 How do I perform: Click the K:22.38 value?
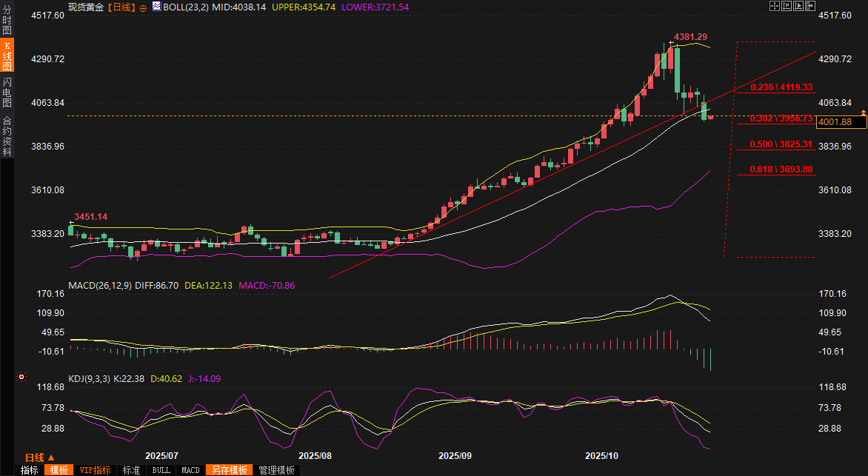[128, 378]
